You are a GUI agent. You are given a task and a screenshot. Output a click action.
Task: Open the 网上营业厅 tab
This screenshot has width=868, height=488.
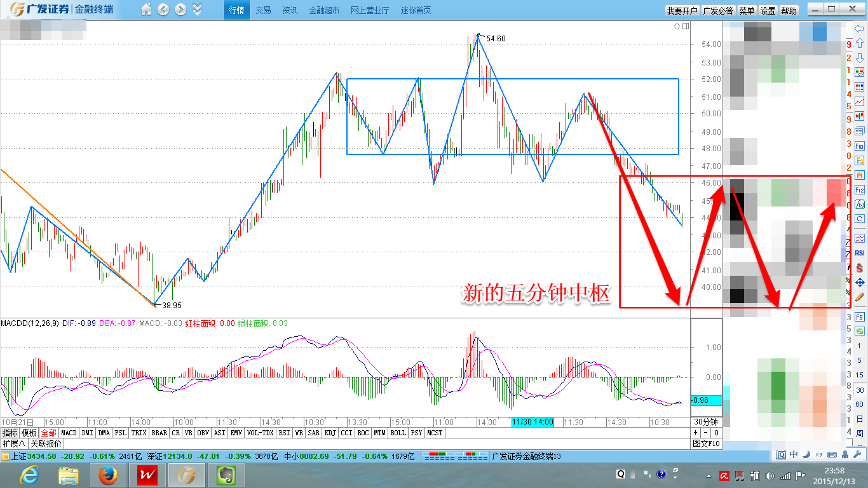click(x=370, y=10)
